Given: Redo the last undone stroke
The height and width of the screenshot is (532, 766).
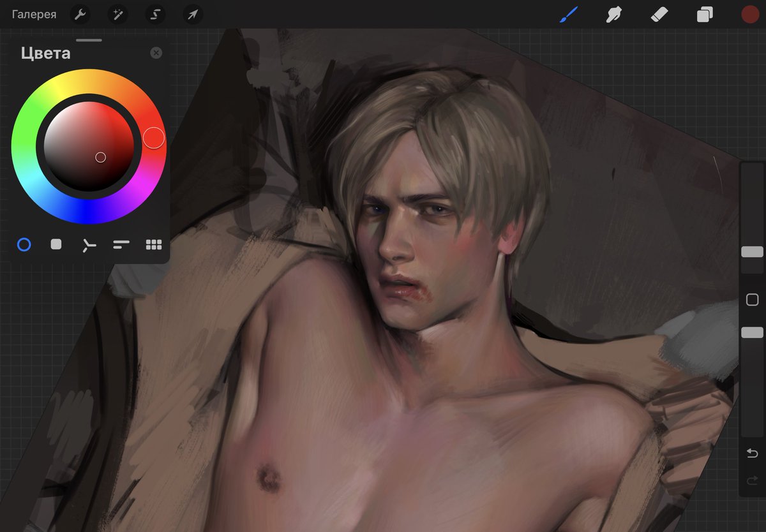Looking at the screenshot, I should click(x=752, y=480).
